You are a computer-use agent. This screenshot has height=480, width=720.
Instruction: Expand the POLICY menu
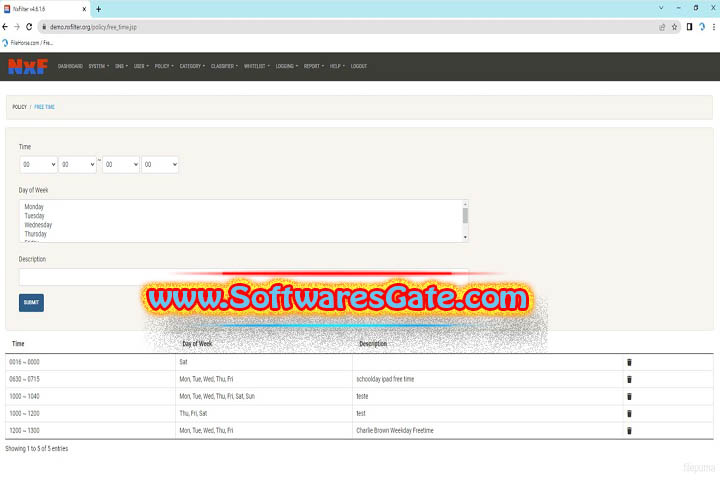click(164, 66)
